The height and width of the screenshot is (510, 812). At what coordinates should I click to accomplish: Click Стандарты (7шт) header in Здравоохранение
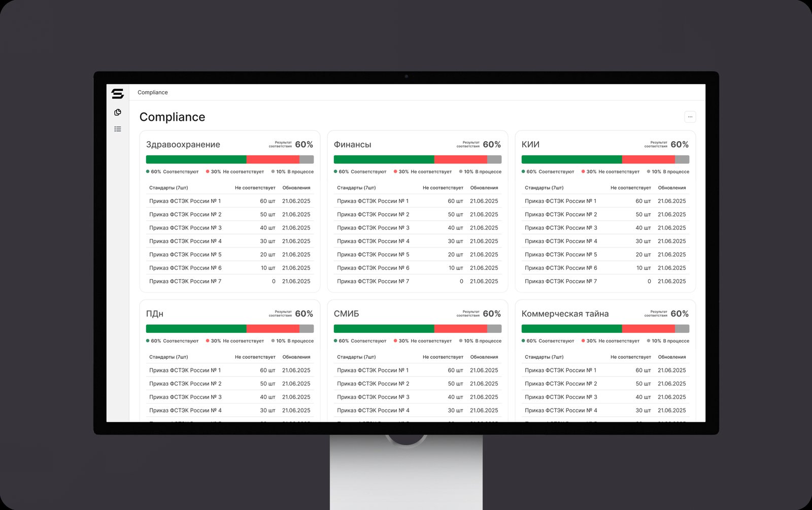168,188
